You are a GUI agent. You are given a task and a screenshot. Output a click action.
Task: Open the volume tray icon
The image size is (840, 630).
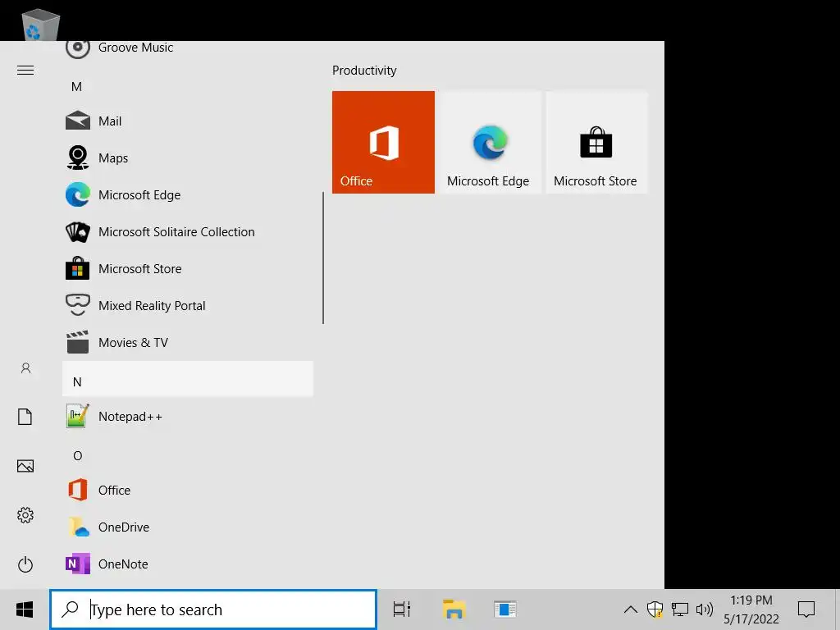705,609
